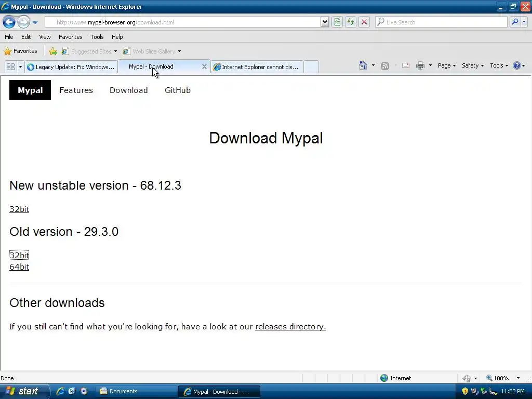Click the Internet security zone globe icon
The height and width of the screenshot is (399, 532).
(384, 378)
